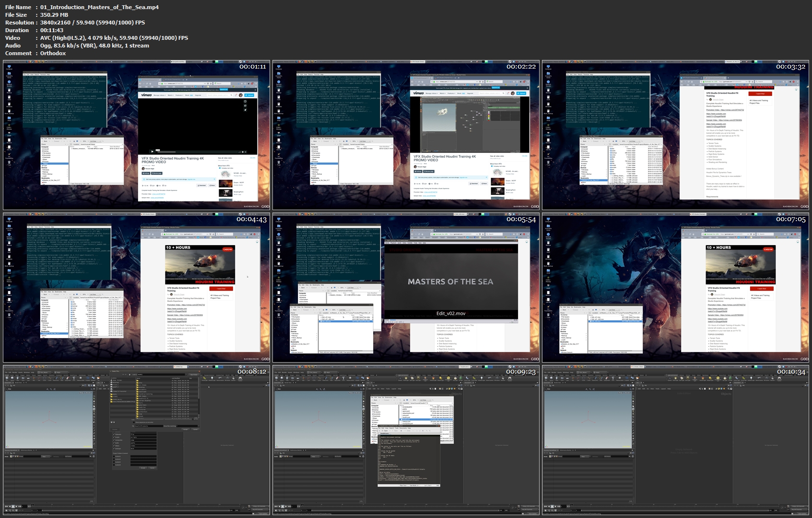Click the Settings button under the 00:01:11 video title
The height and width of the screenshot is (518, 812).
(146, 173)
